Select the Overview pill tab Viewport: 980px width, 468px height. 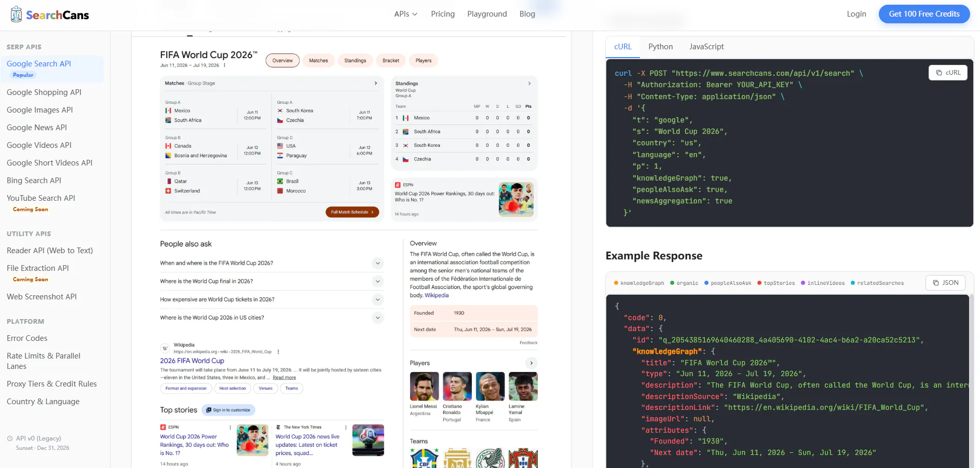click(x=282, y=61)
